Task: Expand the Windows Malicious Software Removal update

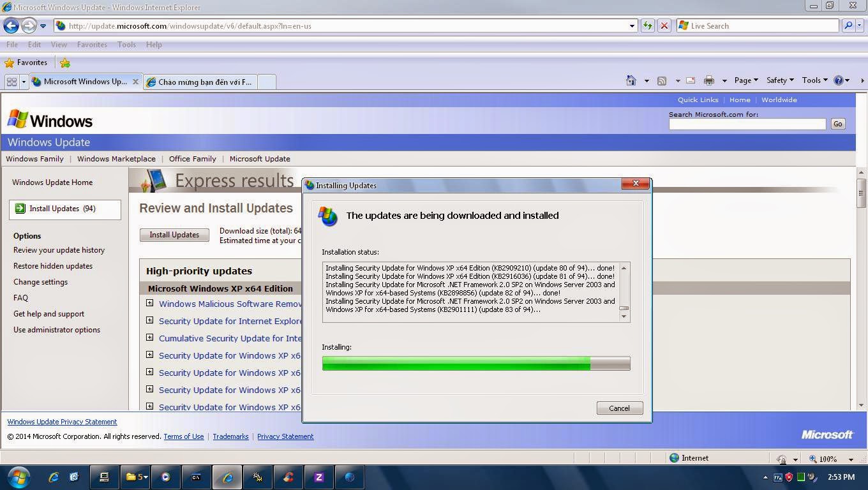Action: 150,304
